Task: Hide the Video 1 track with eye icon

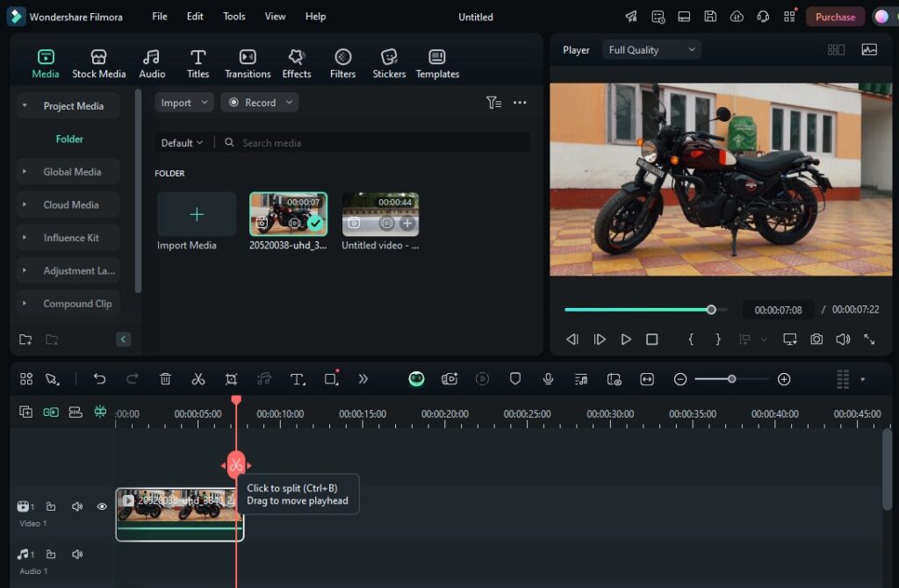Action: 102,506
